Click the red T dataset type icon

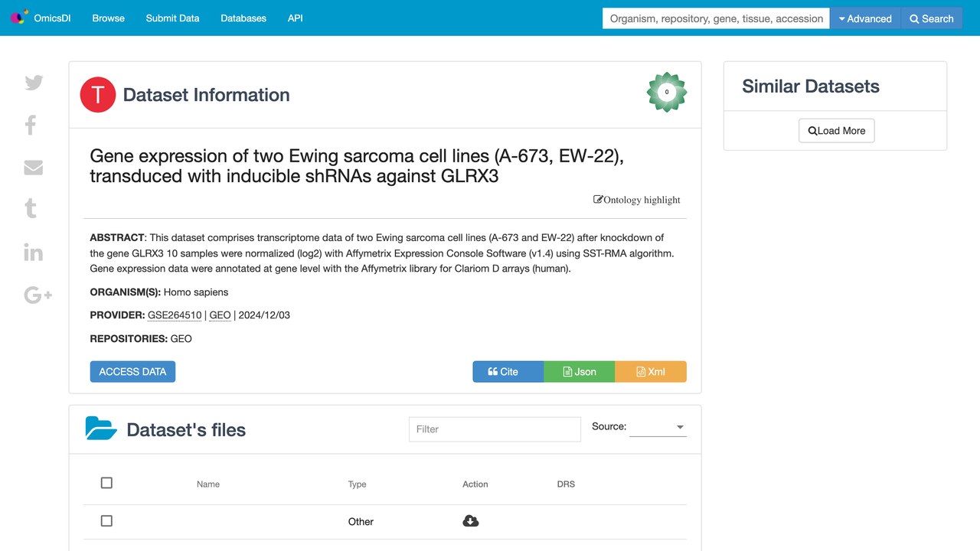(98, 95)
